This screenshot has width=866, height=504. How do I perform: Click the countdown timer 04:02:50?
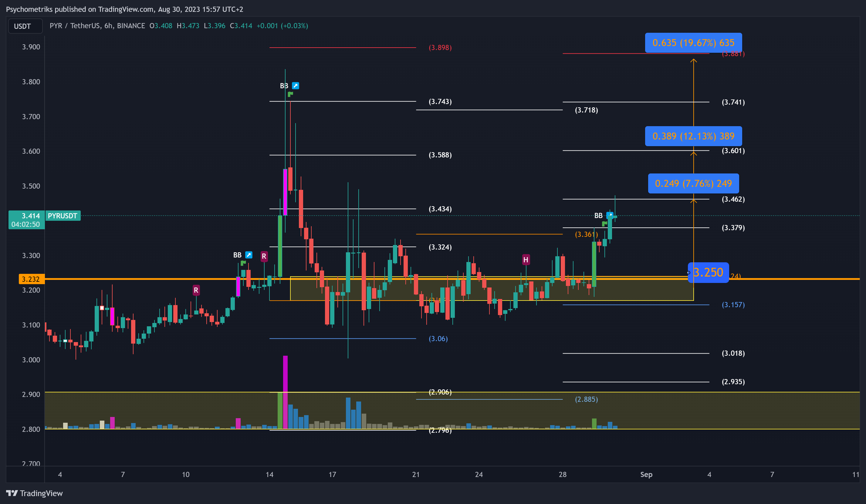(25, 224)
